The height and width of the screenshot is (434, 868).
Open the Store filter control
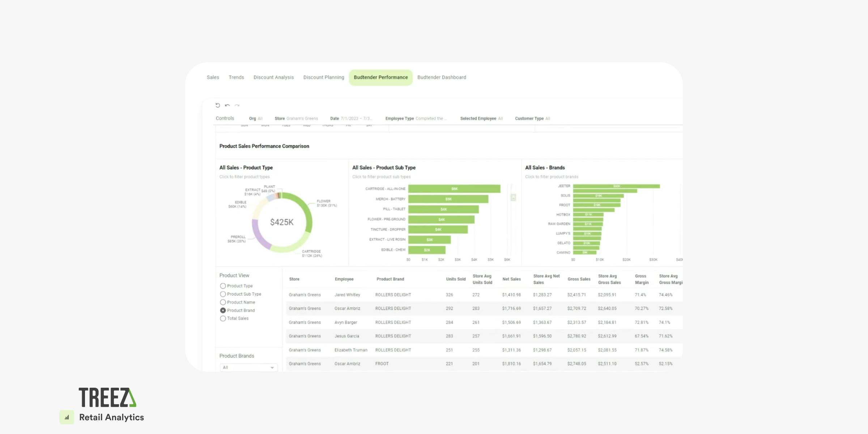coord(296,118)
